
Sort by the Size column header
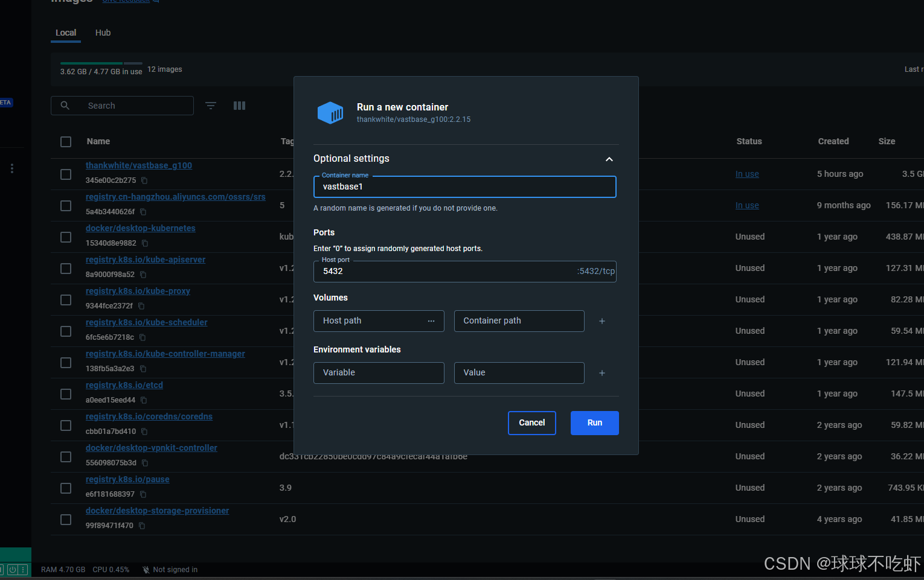[x=887, y=141]
